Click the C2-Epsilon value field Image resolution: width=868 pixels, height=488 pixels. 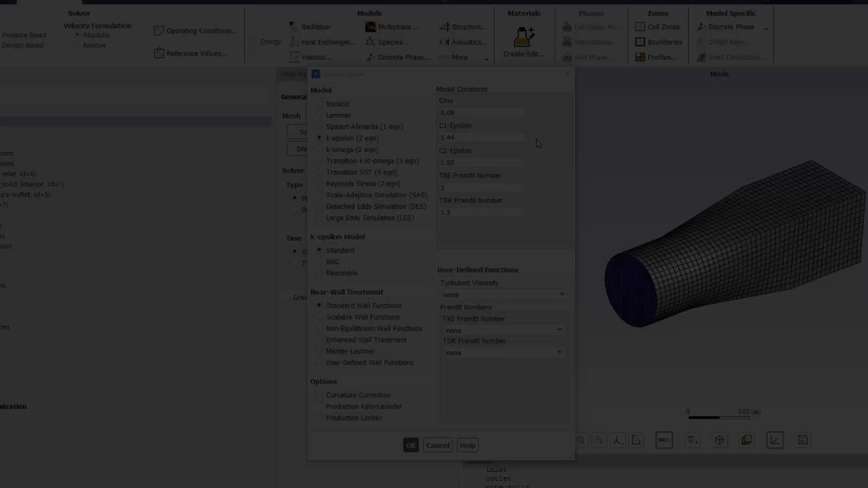pos(481,163)
